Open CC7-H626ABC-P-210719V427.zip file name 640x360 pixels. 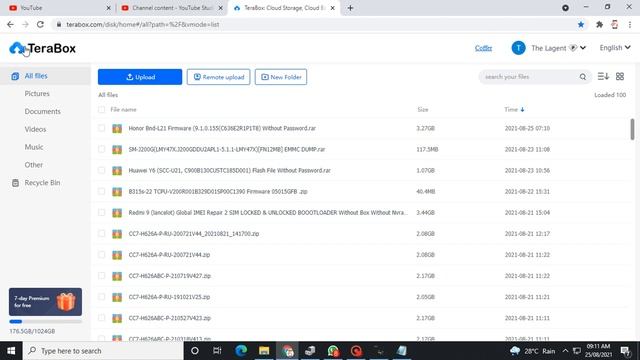point(169,276)
